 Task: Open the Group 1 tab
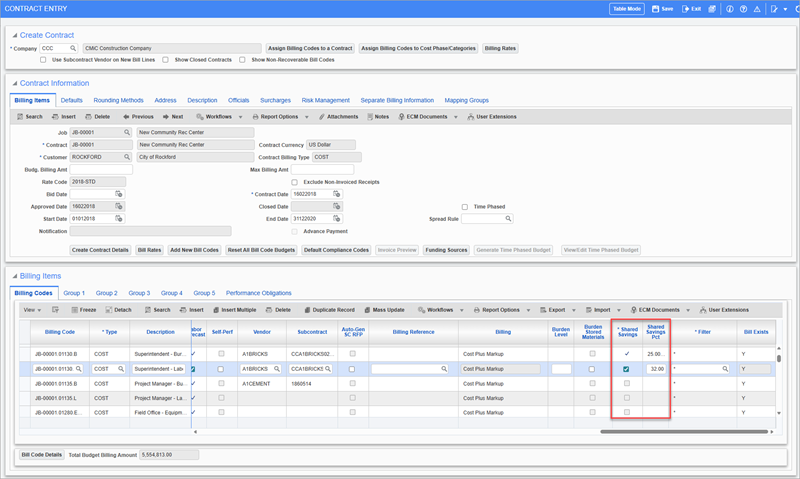[74, 293]
